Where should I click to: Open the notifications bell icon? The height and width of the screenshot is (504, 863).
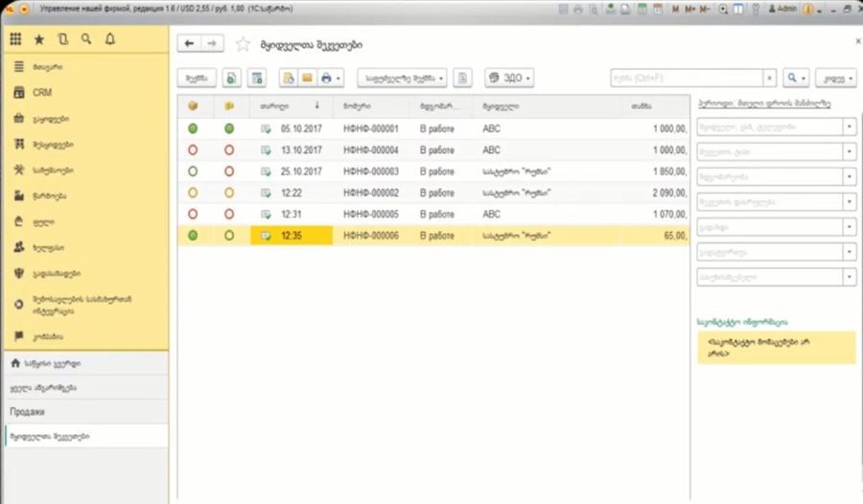110,39
